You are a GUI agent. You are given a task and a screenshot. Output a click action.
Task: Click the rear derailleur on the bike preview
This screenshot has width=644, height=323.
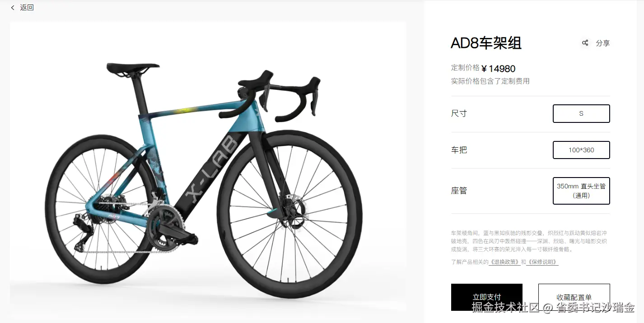(x=83, y=233)
